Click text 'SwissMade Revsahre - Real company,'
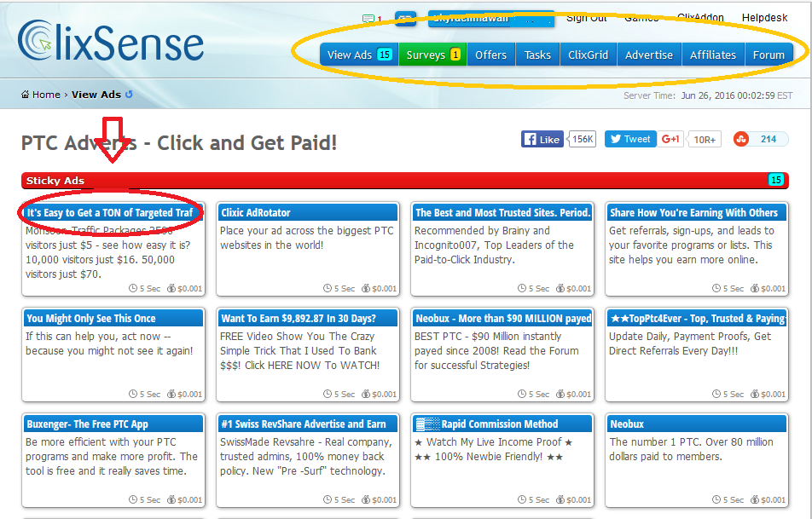 click(x=306, y=442)
